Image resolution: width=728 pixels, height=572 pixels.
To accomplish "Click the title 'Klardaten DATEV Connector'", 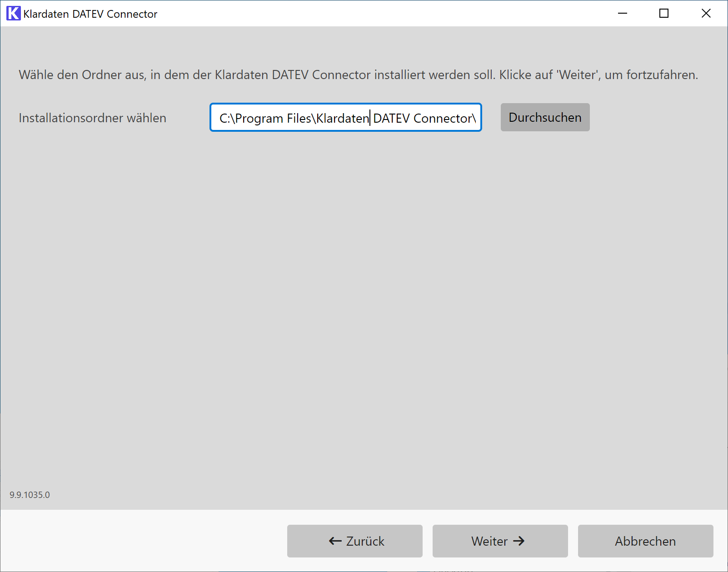I will (x=90, y=14).
